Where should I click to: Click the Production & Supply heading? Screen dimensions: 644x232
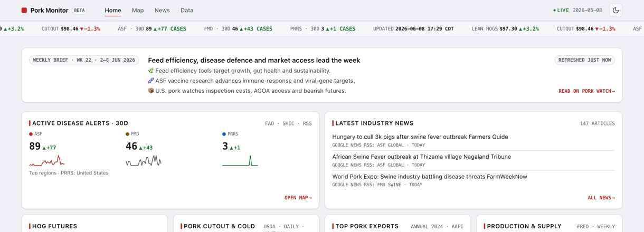click(x=524, y=226)
